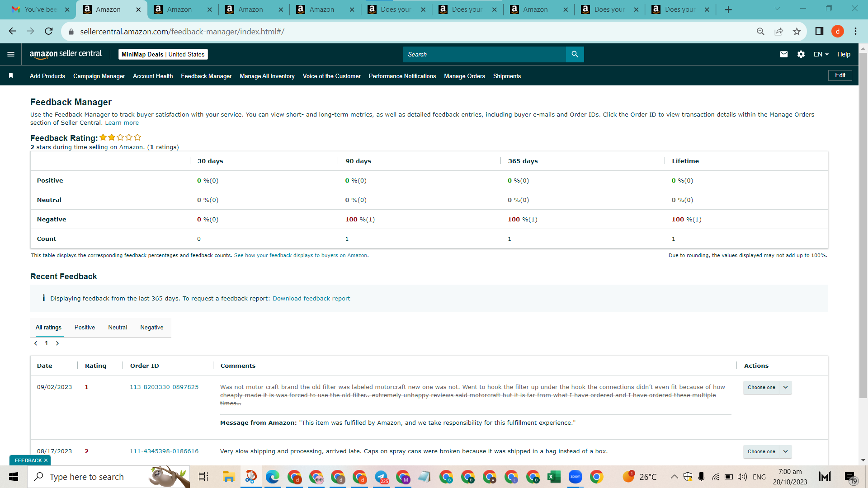Close the FEEDBACK widget

pos(46,460)
